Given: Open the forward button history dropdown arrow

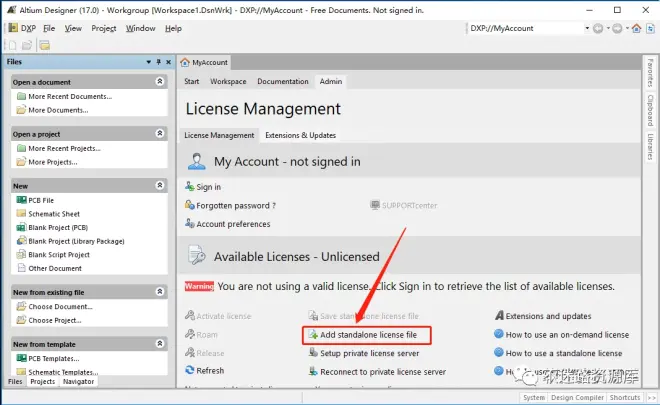Looking at the screenshot, I should click(627, 28).
